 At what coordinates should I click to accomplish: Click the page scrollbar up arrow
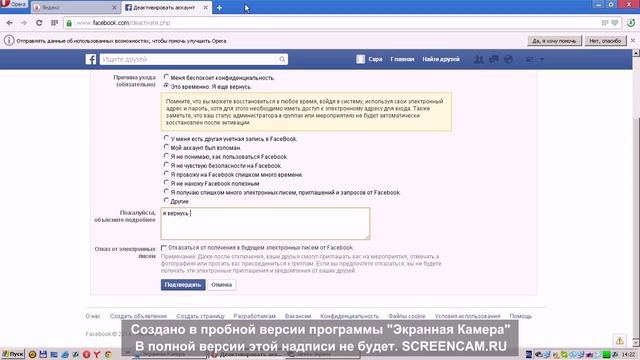coord(636,53)
